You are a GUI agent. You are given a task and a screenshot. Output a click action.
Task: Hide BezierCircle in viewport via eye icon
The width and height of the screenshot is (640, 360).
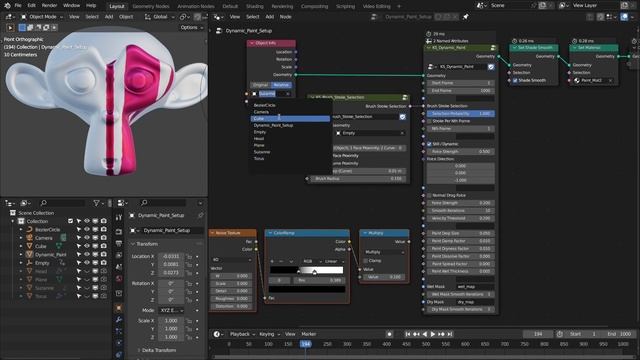87,229
